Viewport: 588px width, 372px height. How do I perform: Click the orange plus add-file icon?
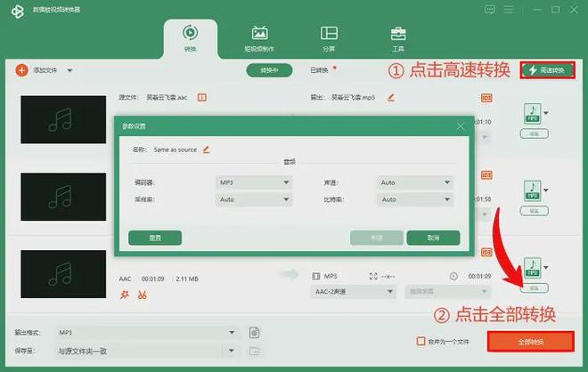pos(21,70)
